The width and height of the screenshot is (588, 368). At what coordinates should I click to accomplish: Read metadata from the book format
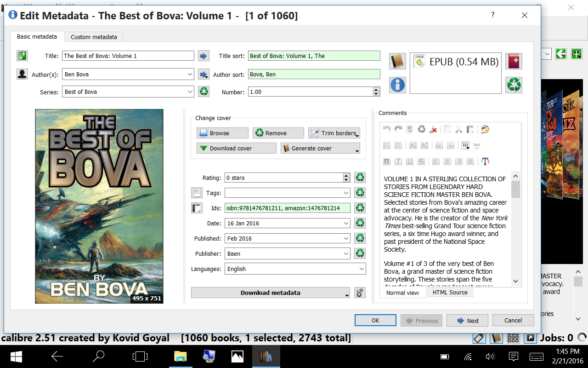pos(397,85)
